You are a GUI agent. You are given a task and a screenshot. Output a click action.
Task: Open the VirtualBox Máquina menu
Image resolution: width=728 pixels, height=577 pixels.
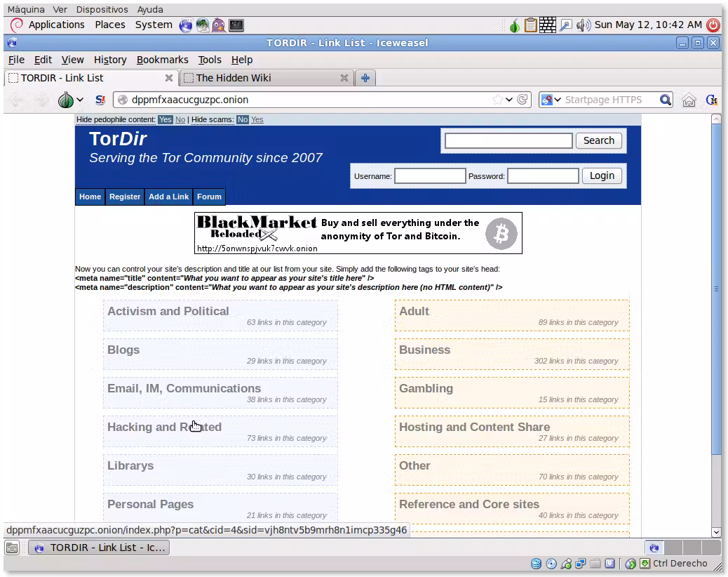pos(26,9)
